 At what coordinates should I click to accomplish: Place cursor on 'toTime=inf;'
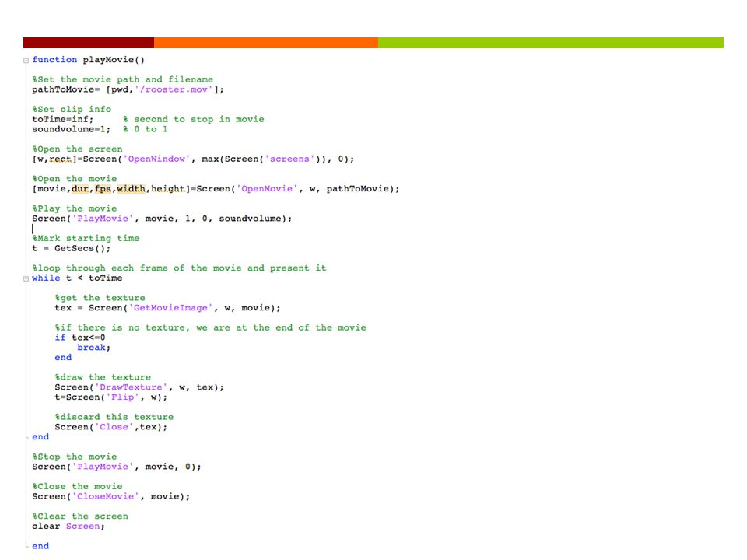63,119
